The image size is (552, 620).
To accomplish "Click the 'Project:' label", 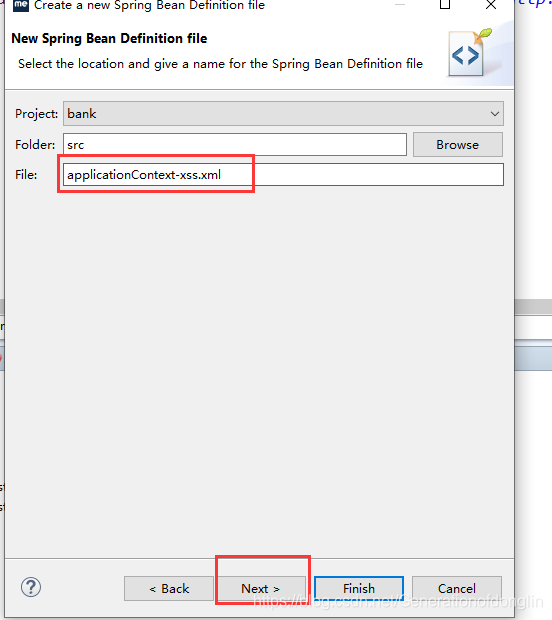I will (36, 114).
